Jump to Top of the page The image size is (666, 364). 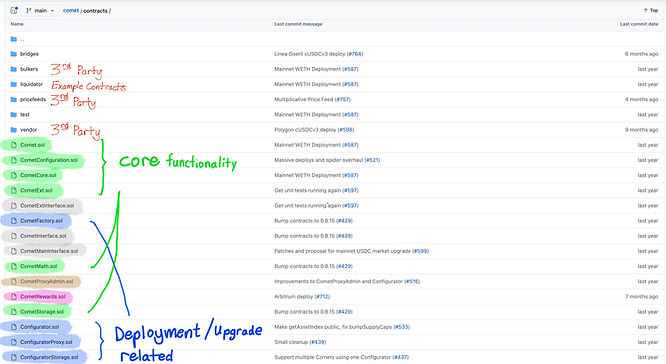pos(651,10)
